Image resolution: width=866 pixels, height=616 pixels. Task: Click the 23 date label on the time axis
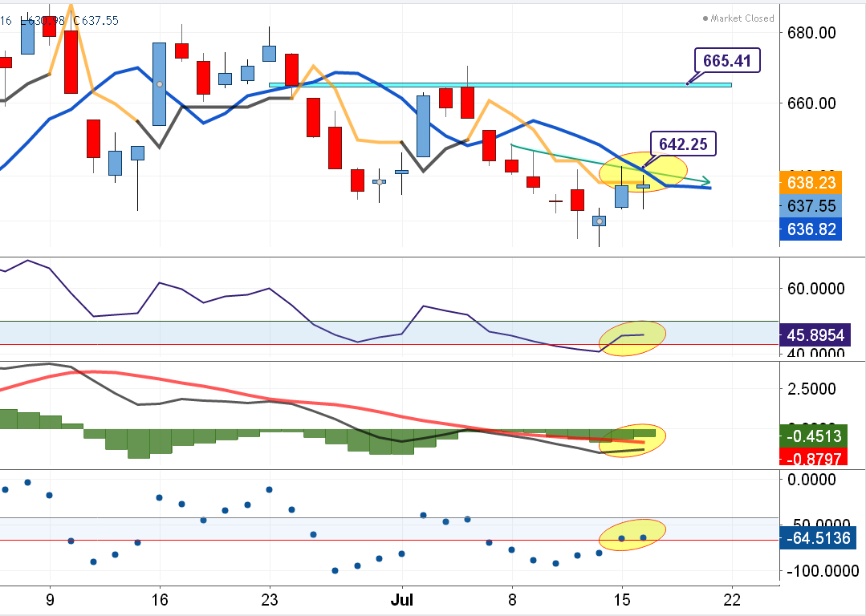(x=270, y=599)
